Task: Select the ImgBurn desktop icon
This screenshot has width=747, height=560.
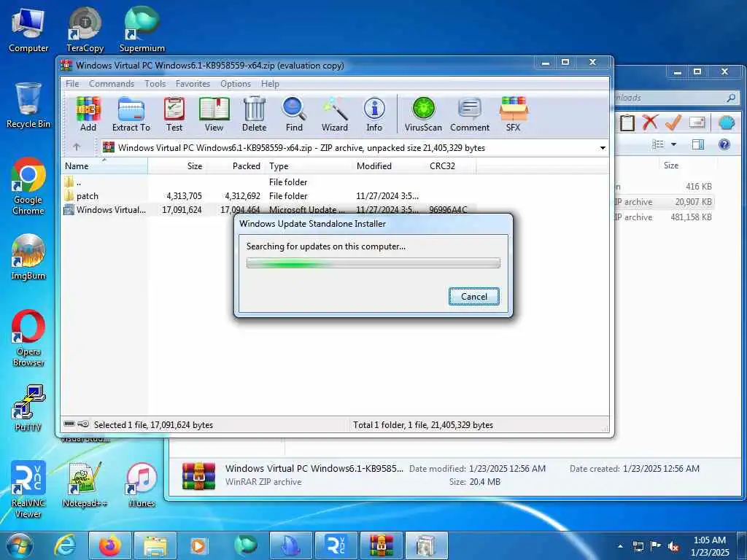Action: coord(28,257)
